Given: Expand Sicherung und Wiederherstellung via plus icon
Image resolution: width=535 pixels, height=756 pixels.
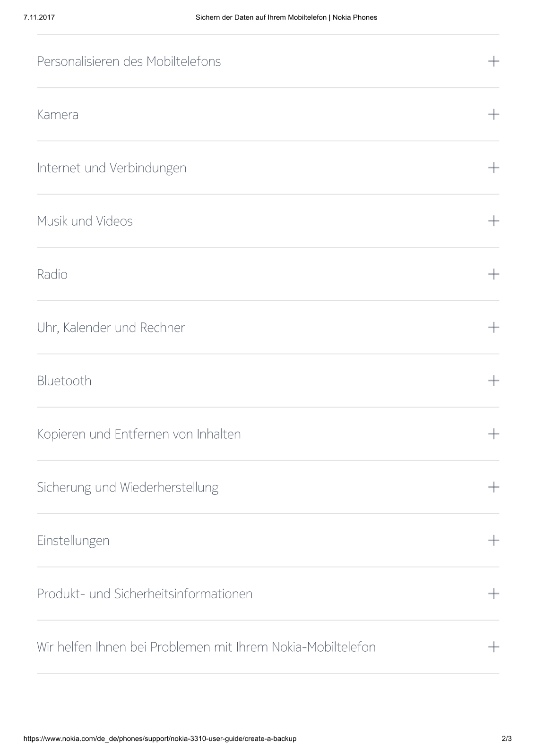Looking at the screenshot, I should (x=493, y=487).
